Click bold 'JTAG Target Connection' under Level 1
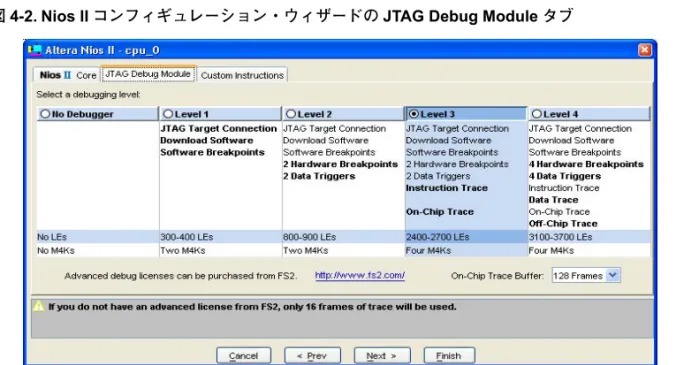This screenshot has width=699, height=365. [218, 128]
